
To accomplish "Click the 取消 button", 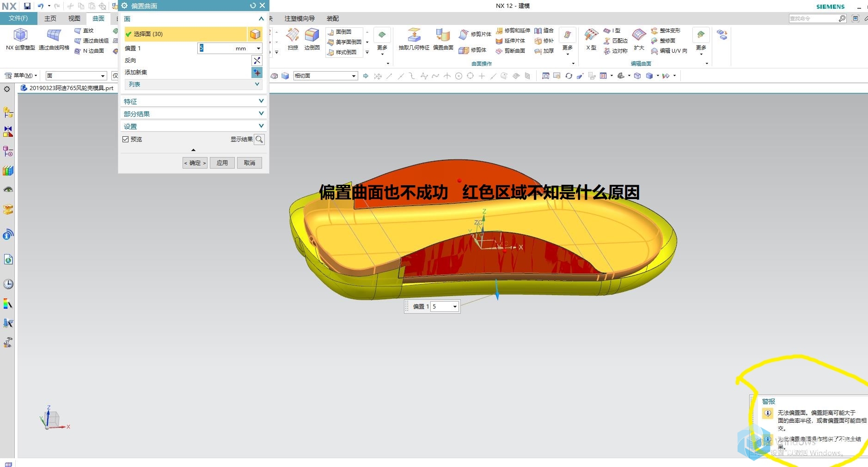I will (x=250, y=163).
